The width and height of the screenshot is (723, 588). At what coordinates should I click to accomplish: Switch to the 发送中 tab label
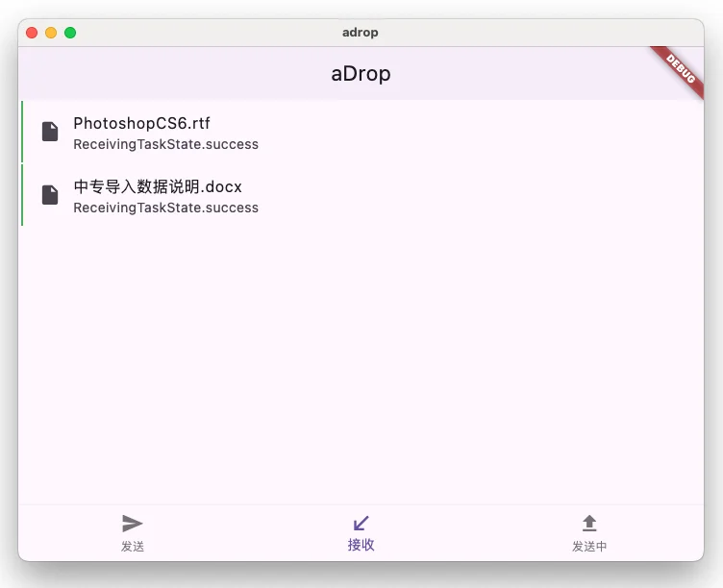click(589, 547)
